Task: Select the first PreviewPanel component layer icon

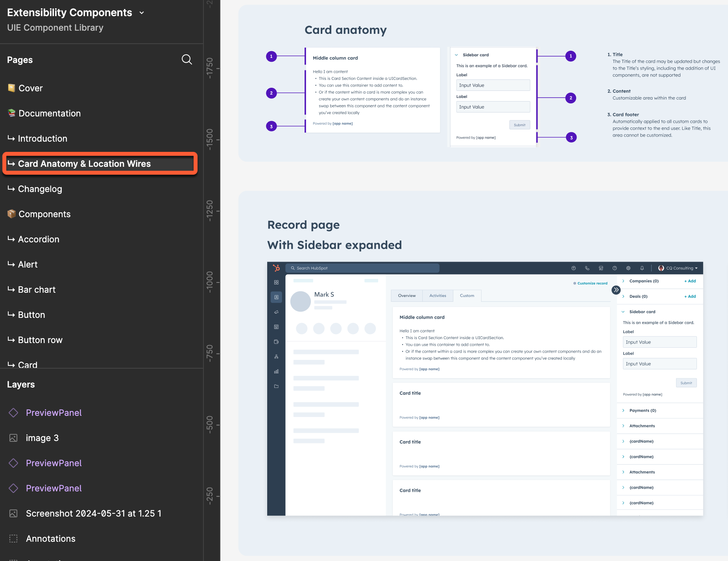Action: click(13, 413)
